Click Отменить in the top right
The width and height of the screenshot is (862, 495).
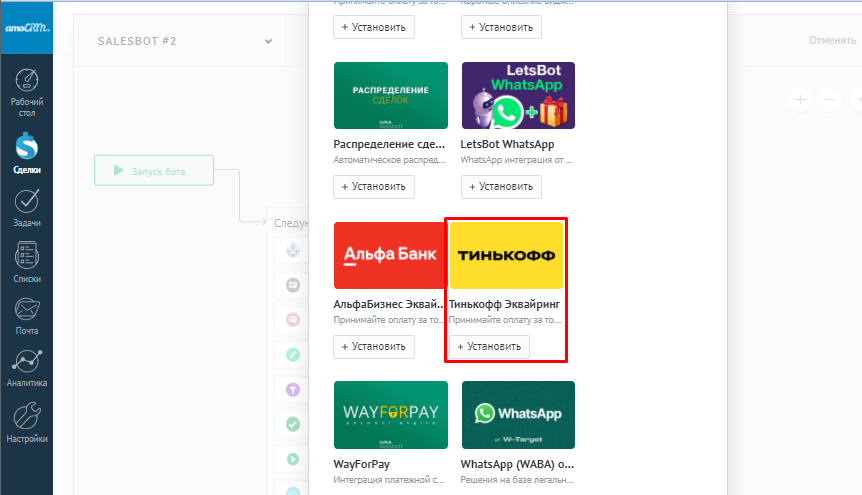pos(832,40)
